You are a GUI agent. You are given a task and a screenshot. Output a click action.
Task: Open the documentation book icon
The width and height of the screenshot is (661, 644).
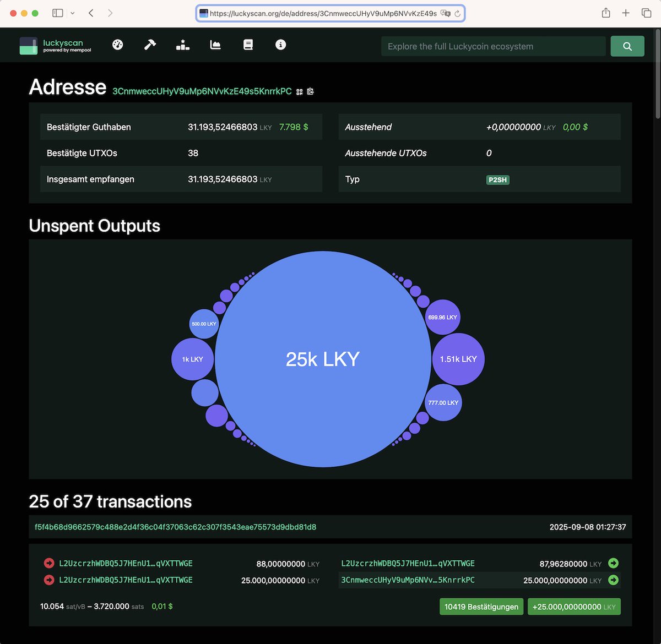pos(248,45)
